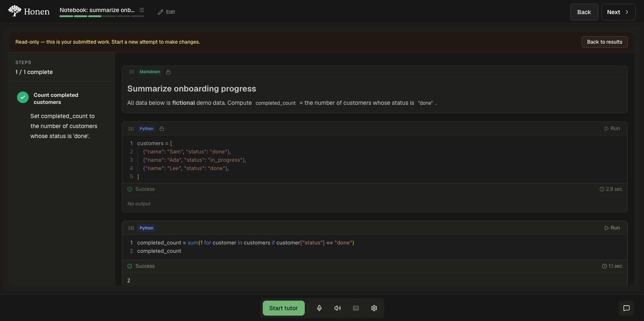The height and width of the screenshot is (321, 644).
Task: Open the settings gear icon
Action: (x=374, y=308)
